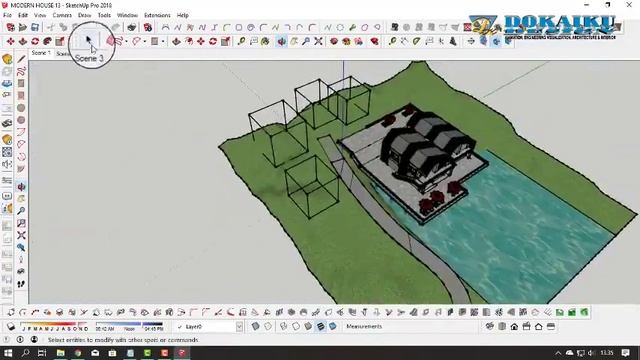Select the Line pencil tool in left toolbar

click(x=21, y=59)
